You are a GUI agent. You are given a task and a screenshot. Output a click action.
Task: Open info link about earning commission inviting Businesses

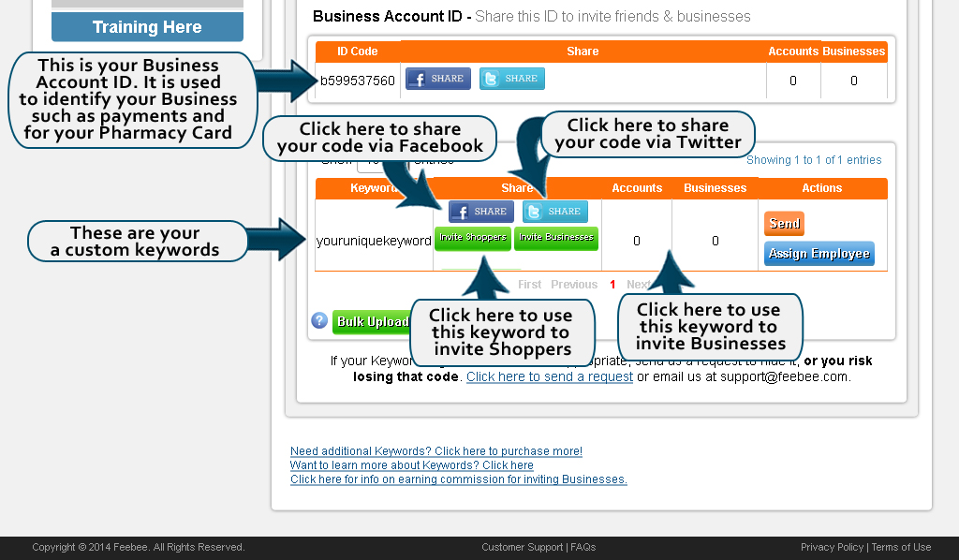(458, 479)
